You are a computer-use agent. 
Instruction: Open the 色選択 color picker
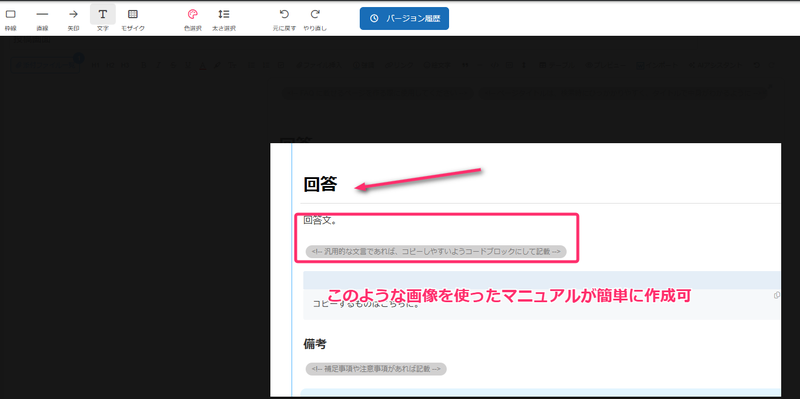192,18
